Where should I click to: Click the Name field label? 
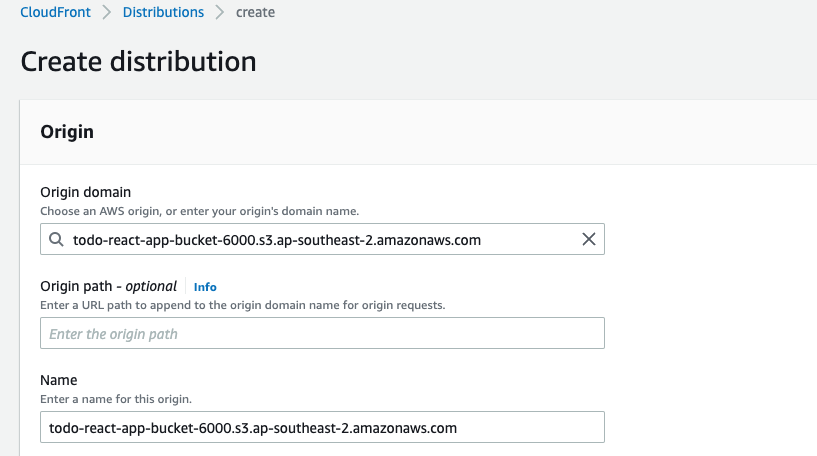58,380
